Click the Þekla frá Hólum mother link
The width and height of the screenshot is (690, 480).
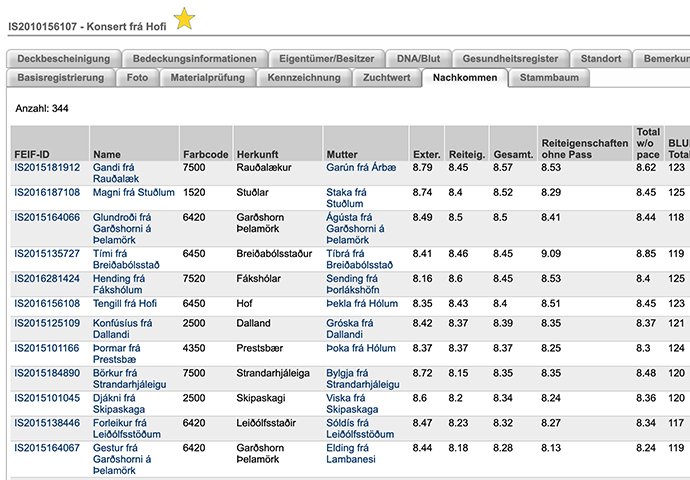coord(362,304)
